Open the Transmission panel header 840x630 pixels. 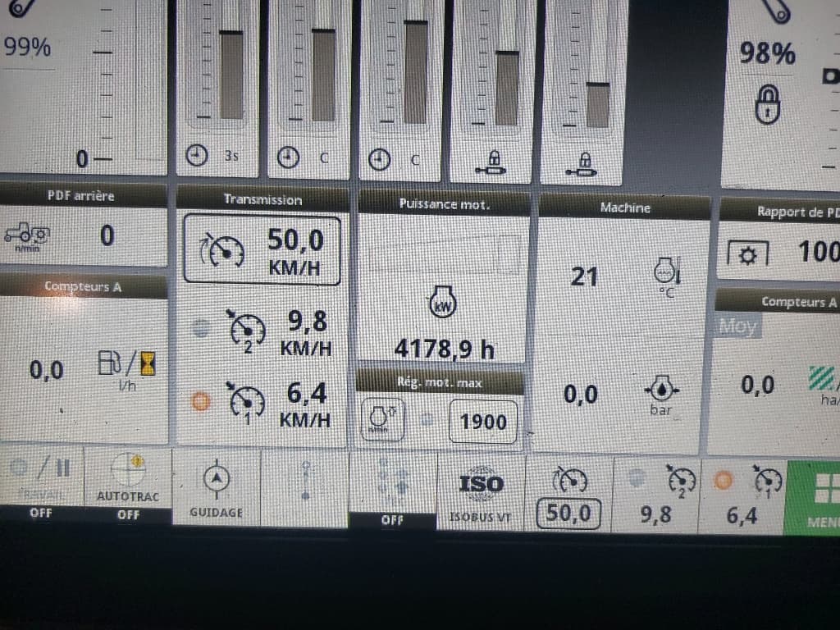(x=262, y=199)
